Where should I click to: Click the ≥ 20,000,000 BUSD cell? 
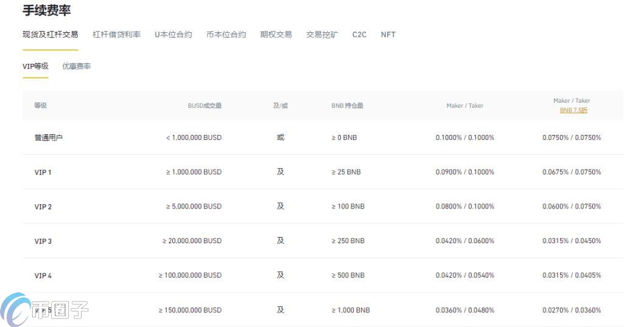click(x=192, y=241)
